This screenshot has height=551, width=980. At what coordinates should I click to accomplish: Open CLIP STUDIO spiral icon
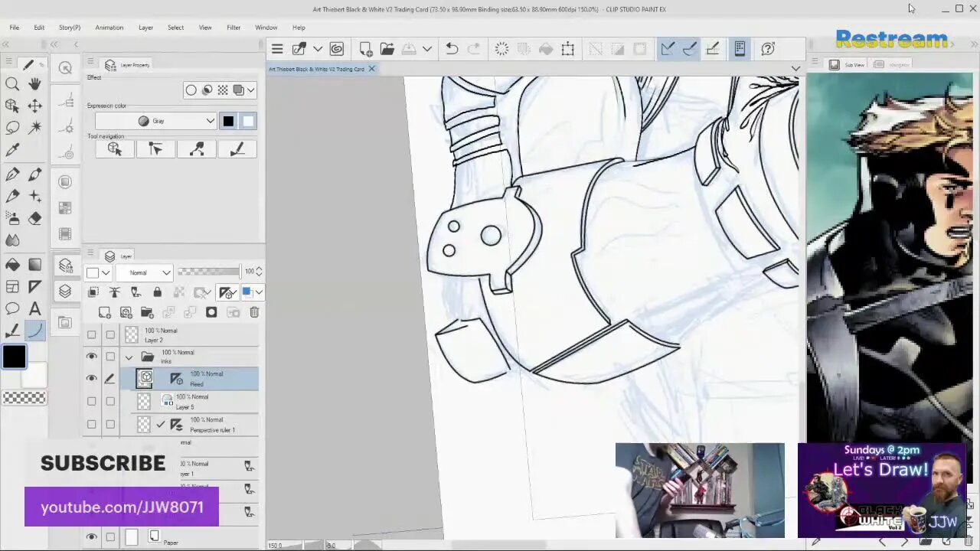tap(337, 49)
